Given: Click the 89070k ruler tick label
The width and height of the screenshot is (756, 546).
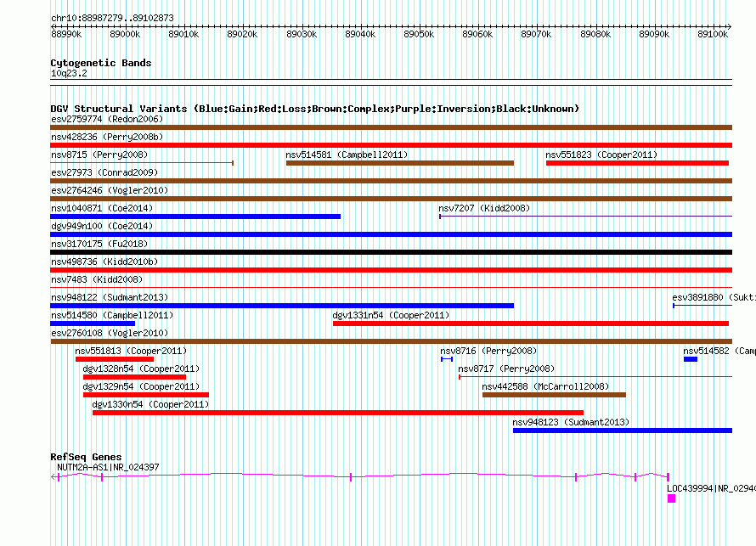Looking at the screenshot, I should click(x=536, y=34).
